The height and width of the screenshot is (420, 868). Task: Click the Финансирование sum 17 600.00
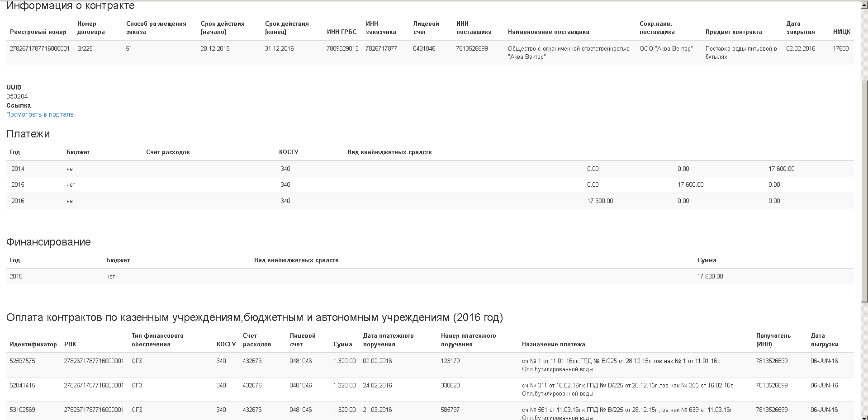(710, 276)
